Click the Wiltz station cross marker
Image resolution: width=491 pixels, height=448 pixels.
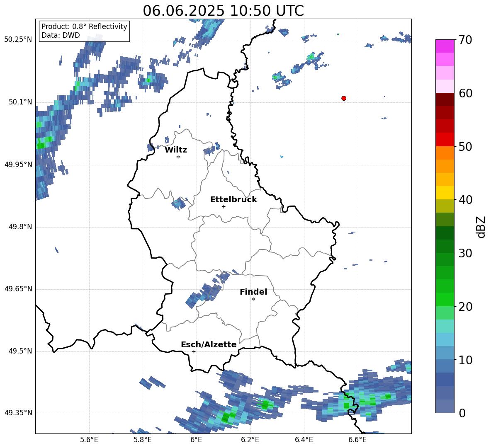click(x=178, y=157)
